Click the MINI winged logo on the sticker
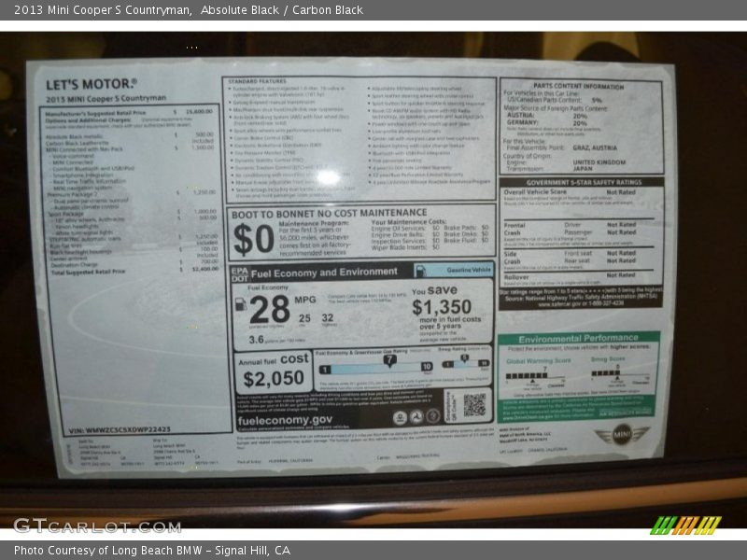The image size is (747, 560). (x=621, y=435)
